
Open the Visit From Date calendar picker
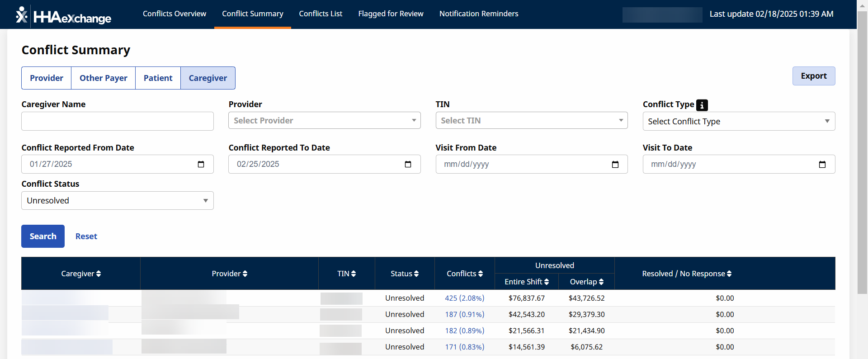[615, 164]
